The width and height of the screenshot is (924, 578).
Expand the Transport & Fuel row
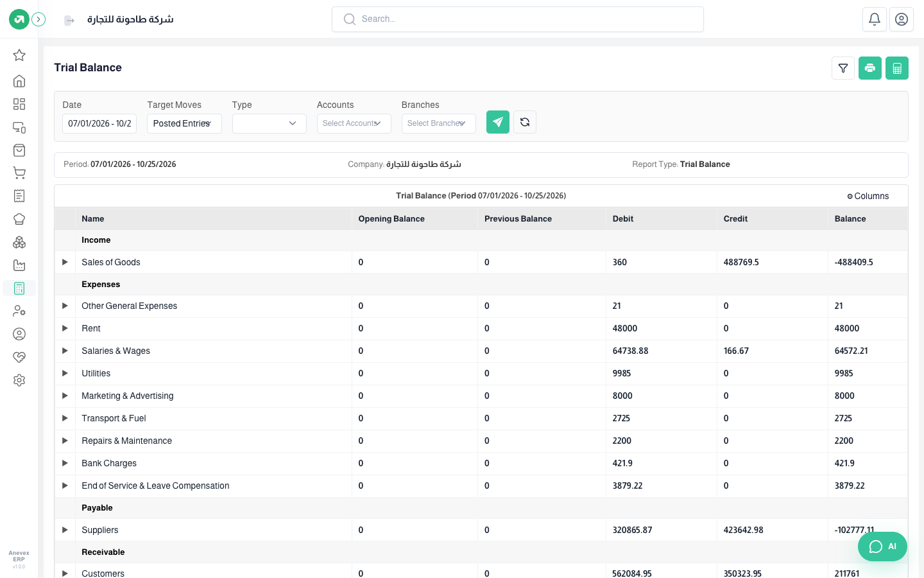pos(65,418)
